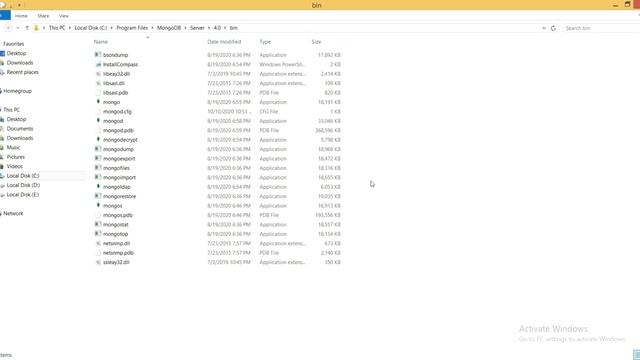
Task: Open Pictures under This PC
Action: (16, 157)
